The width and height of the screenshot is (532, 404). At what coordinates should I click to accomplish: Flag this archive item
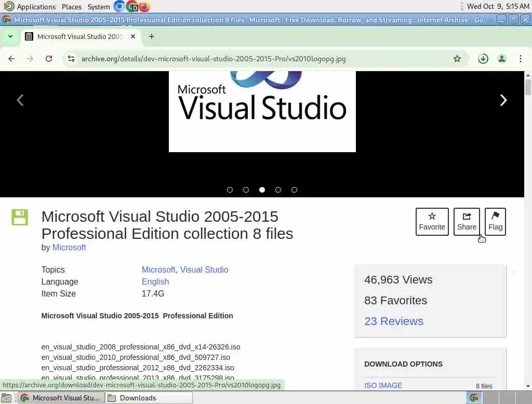495,222
